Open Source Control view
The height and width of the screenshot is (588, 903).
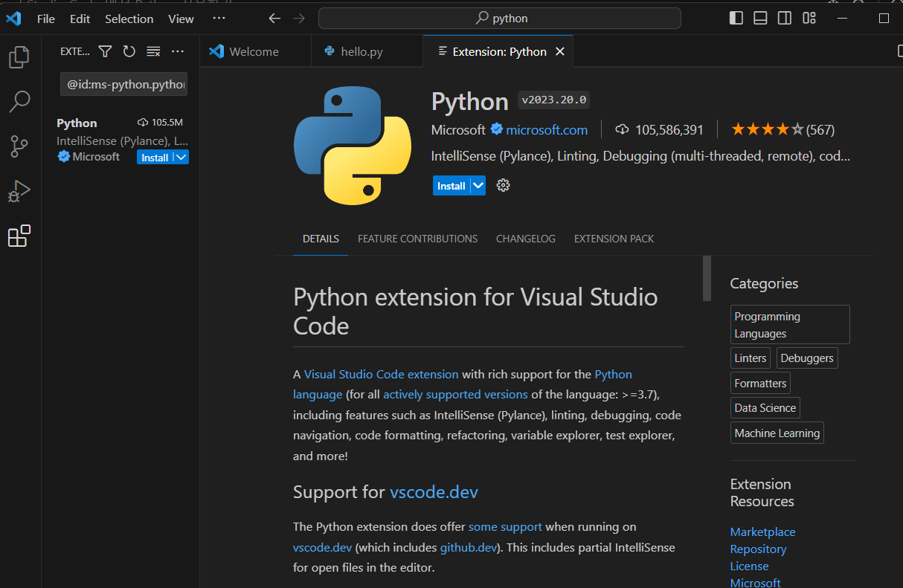(x=19, y=146)
